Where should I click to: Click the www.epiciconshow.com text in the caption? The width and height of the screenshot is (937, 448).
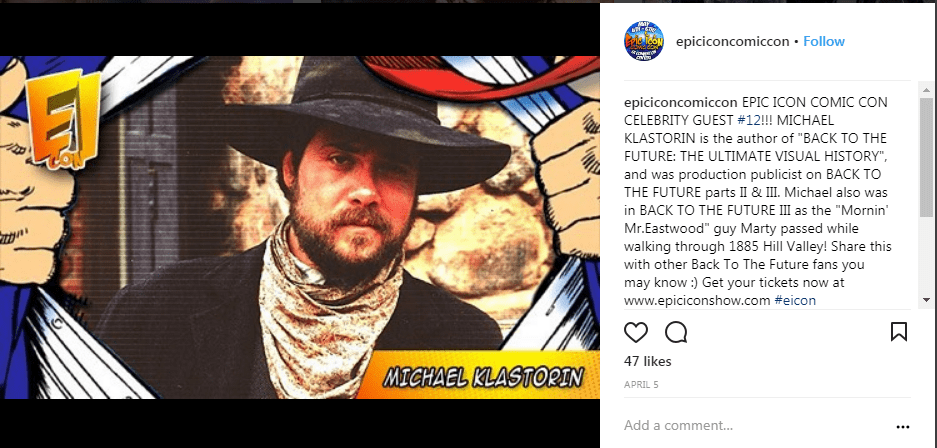697,300
